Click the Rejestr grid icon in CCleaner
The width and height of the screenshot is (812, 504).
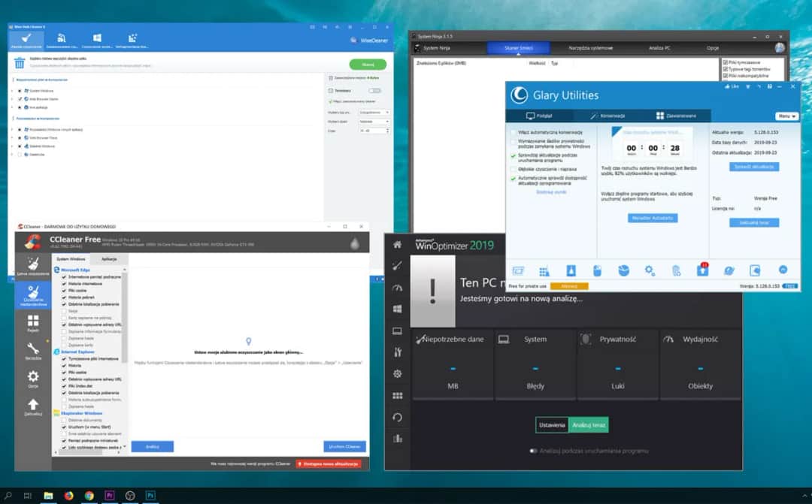coord(33,322)
